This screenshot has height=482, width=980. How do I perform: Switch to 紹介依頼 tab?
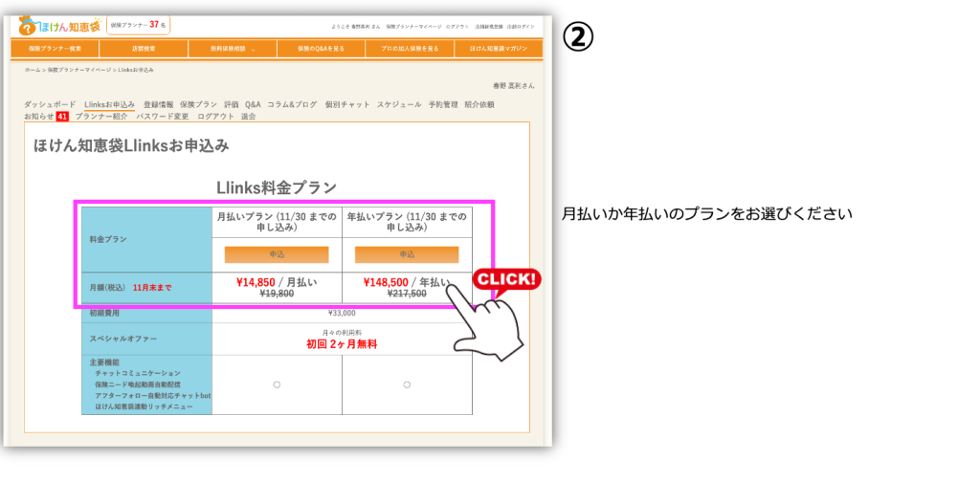point(479,104)
